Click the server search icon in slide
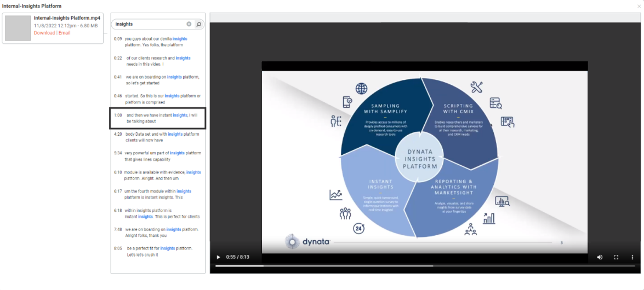The image size is (644, 290). [x=495, y=103]
